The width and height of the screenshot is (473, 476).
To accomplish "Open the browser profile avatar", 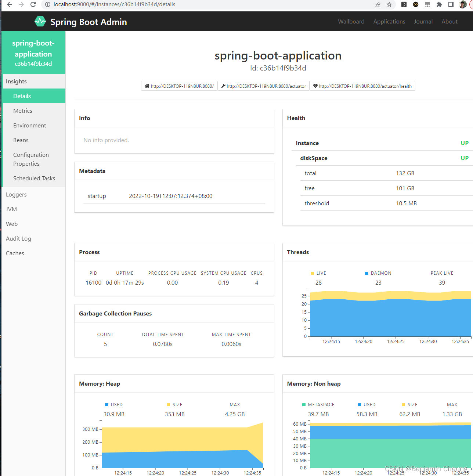I will coord(463,4).
